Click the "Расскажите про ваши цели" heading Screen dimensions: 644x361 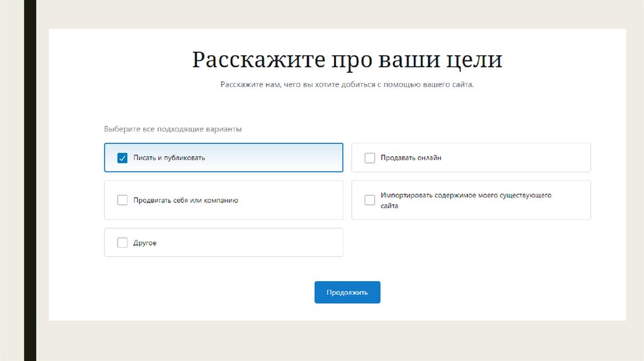(x=347, y=60)
